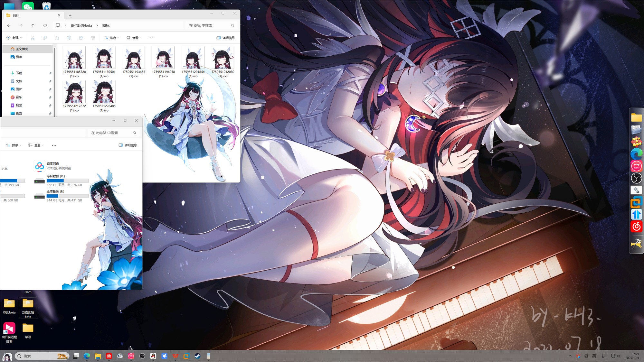Viewport: 644px width, 362px height.
Task: Toggle the 详细信息 details pane in 图标 window
Action: tap(225, 38)
